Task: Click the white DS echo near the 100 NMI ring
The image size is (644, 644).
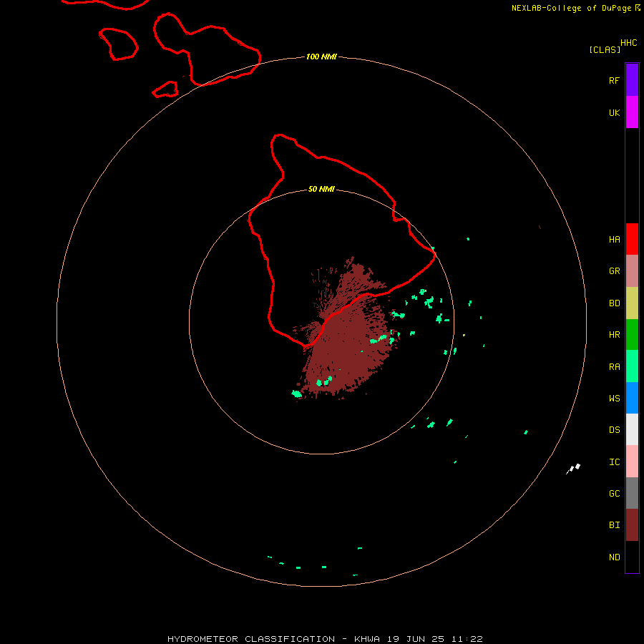Action: click(x=573, y=468)
